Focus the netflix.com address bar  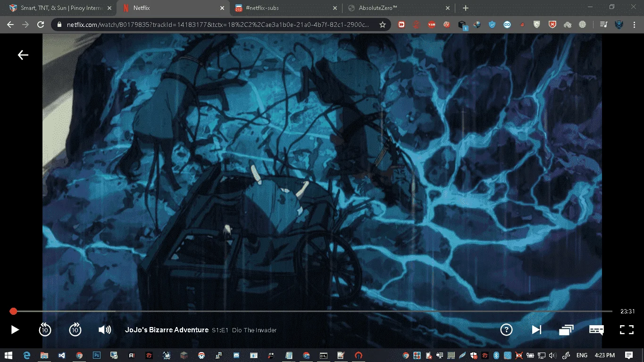[x=218, y=25]
